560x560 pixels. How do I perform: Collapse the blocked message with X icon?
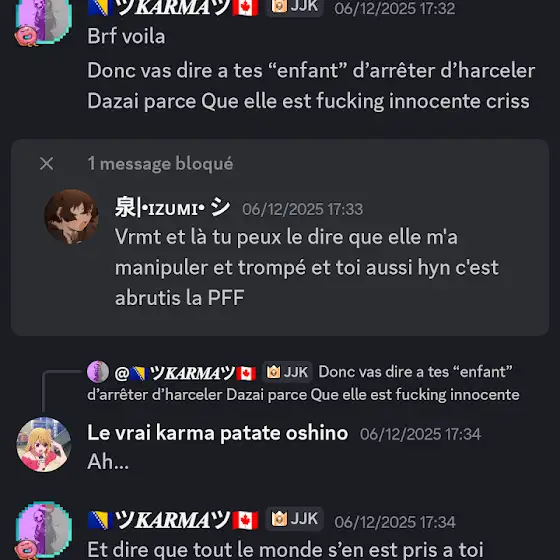tap(46, 164)
